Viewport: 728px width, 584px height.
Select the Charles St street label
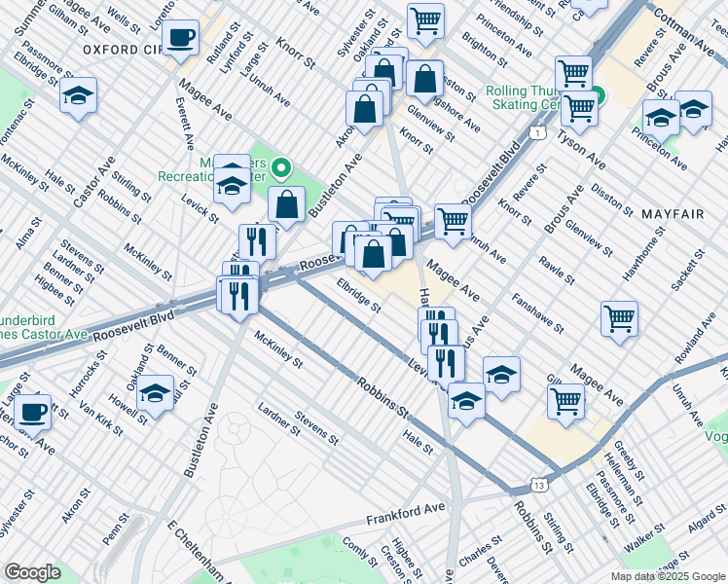pyautogui.click(x=480, y=551)
